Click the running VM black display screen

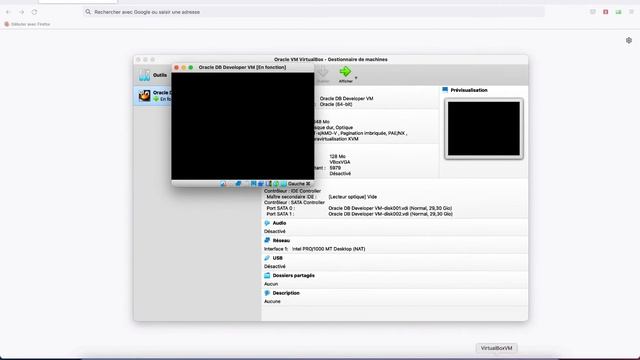click(243, 126)
